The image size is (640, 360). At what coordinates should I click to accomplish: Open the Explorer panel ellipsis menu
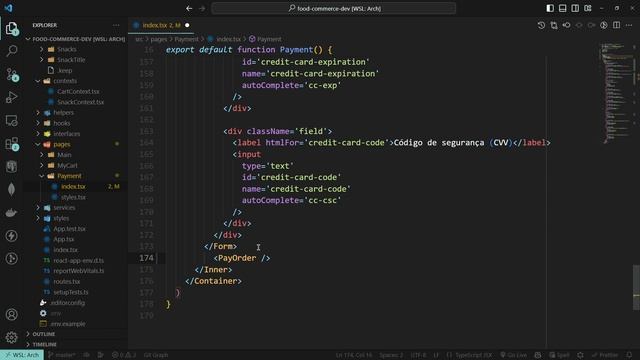[116, 25]
